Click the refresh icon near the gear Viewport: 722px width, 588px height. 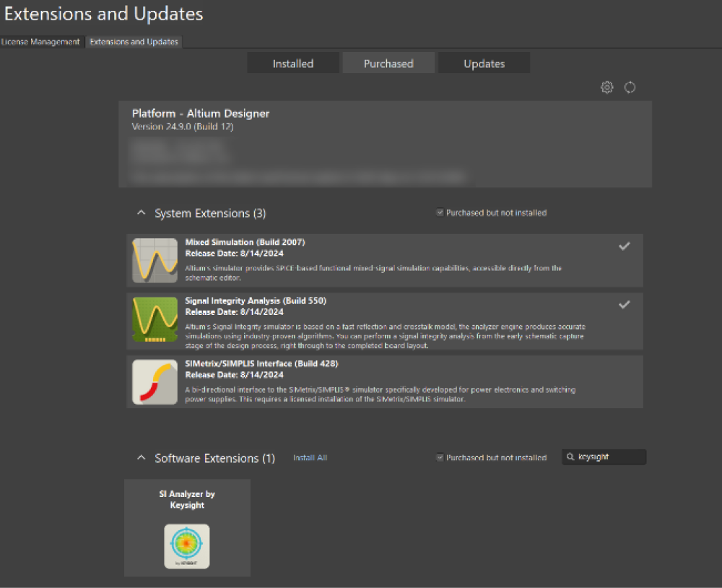pyautogui.click(x=630, y=87)
